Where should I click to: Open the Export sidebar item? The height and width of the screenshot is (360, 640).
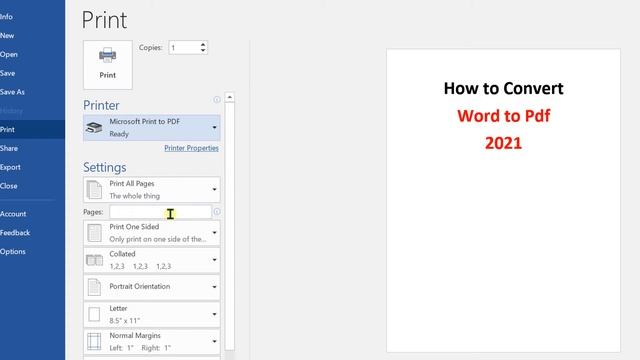click(10, 167)
